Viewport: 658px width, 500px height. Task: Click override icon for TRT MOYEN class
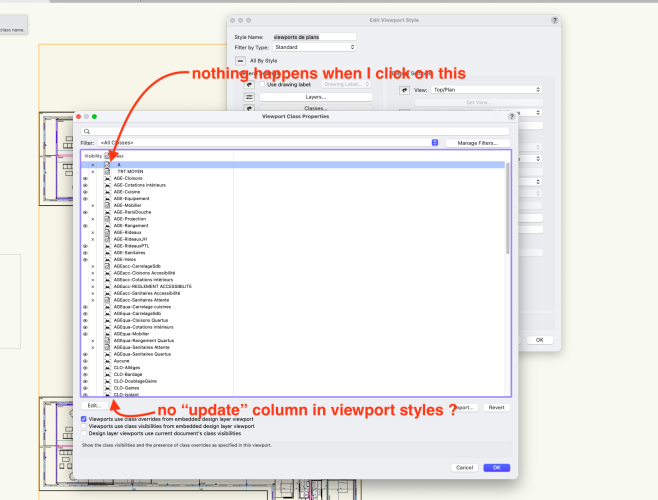tap(106, 171)
